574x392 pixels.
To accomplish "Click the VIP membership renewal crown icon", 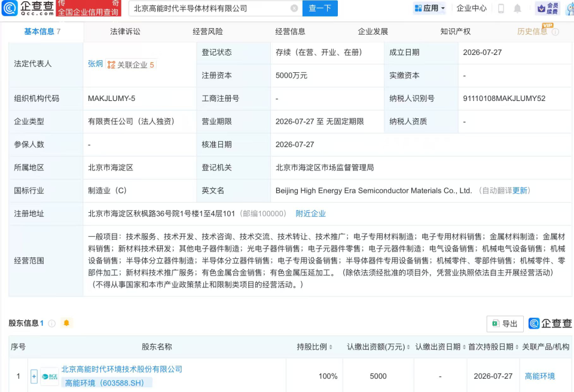I will 542,8.
